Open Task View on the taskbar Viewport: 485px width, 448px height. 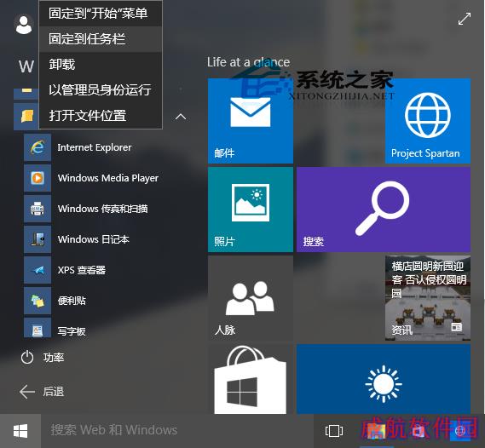click(x=334, y=431)
